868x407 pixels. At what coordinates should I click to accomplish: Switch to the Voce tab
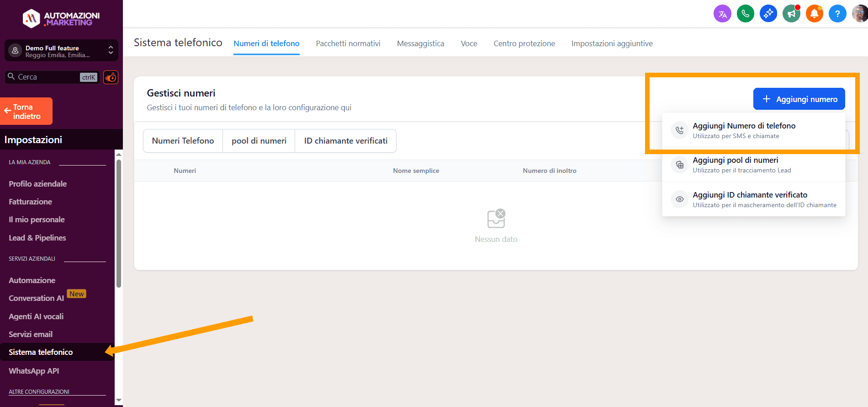[469, 43]
